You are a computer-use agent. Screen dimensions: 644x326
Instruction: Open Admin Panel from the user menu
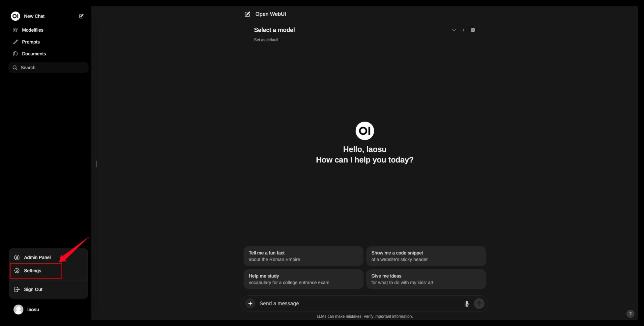[37, 257]
